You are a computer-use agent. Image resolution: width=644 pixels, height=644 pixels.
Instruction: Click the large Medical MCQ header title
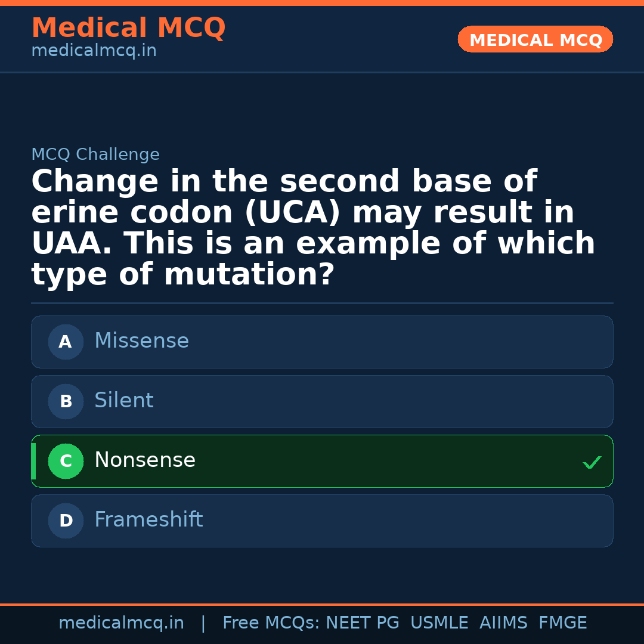pyautogui.click(x=128, y=28)
